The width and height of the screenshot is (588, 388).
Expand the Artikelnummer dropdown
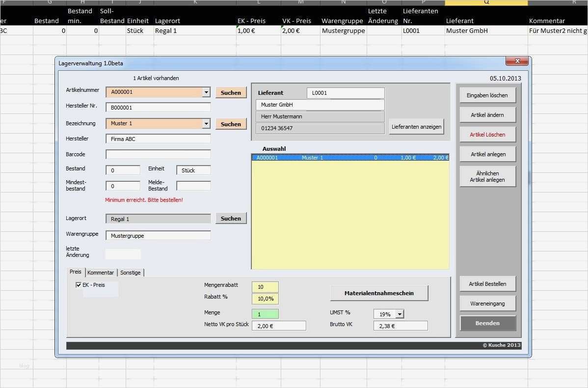coord(206,92)
